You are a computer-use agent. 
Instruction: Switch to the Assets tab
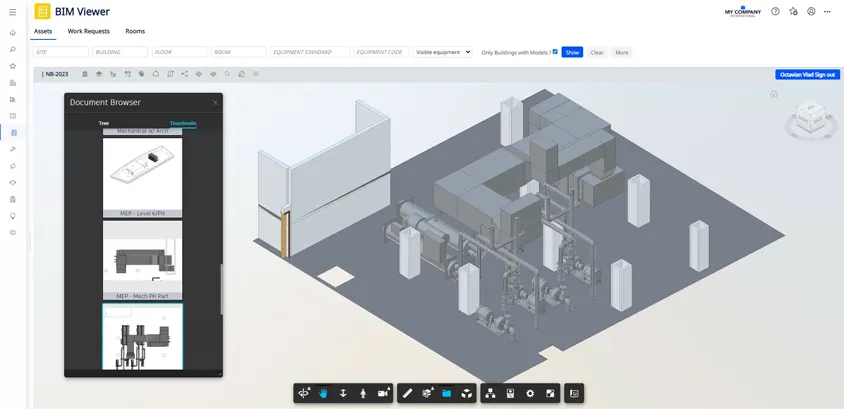tap(43, 31)
